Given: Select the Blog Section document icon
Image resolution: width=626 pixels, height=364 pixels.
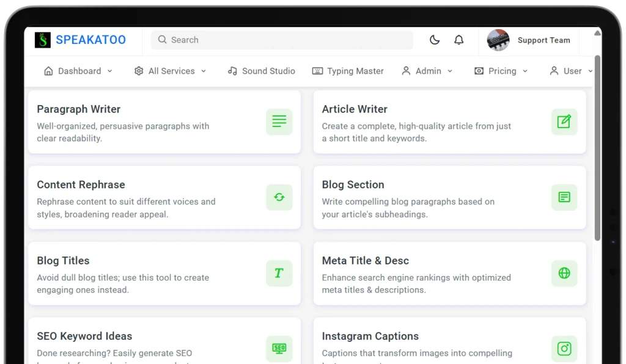Looking at the screenshot, I should click(564, 197).
